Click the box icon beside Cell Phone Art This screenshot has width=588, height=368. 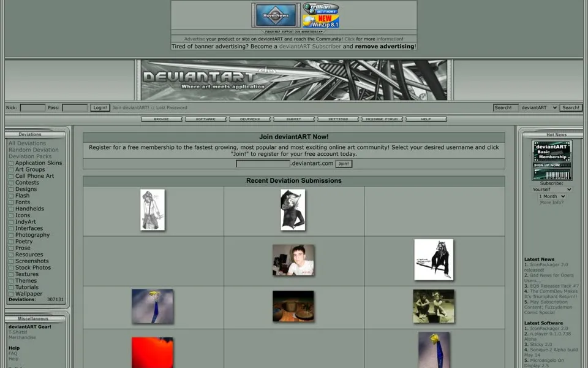tap(11, 176)
